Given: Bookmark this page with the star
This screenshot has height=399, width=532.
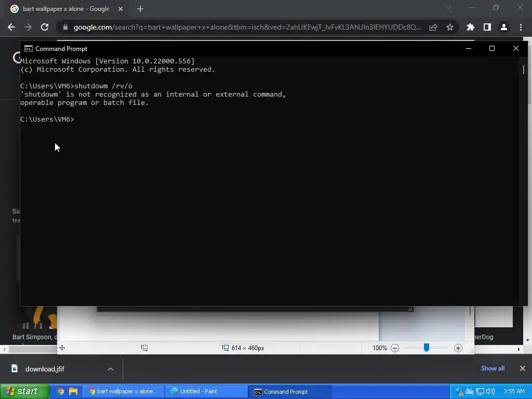Looking at the screenshot, I should point(450,27).
